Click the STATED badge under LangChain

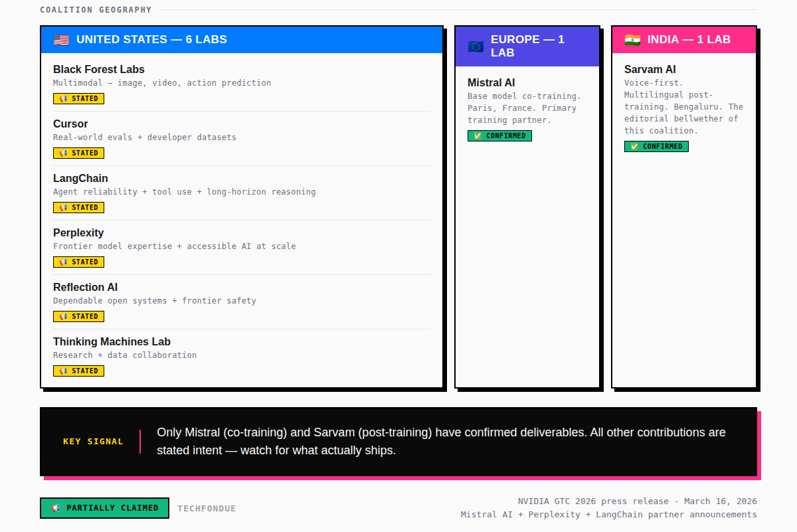coord(78,207)
